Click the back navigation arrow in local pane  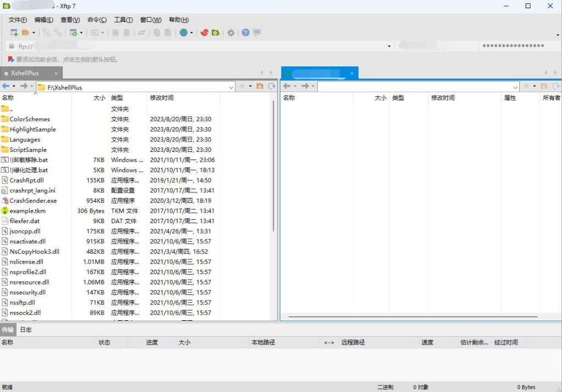coord(8,86)
